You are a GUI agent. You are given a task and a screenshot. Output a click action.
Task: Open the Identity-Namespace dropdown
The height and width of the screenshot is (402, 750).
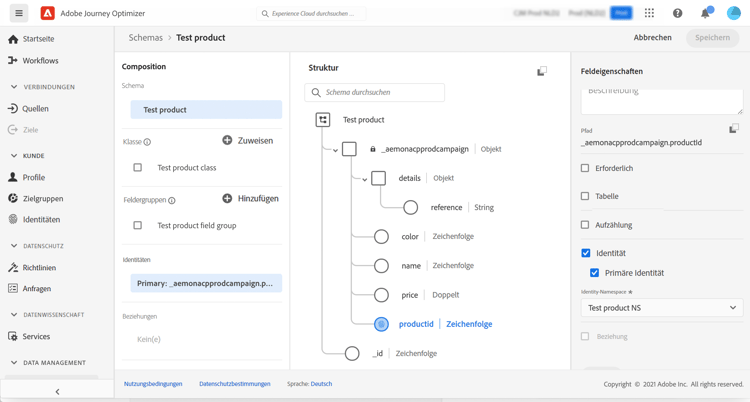(x=661, y=308)
